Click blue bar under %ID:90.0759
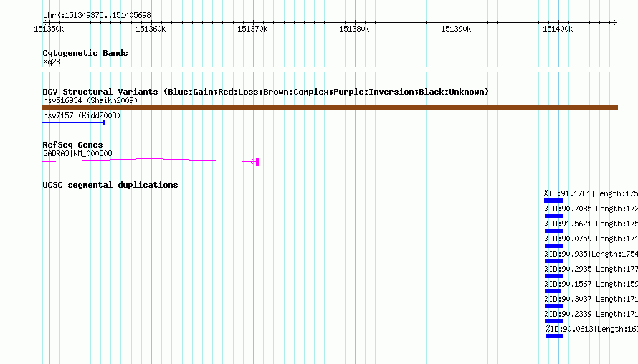Viewport: 638px width, 364px height. click(554, 246)
